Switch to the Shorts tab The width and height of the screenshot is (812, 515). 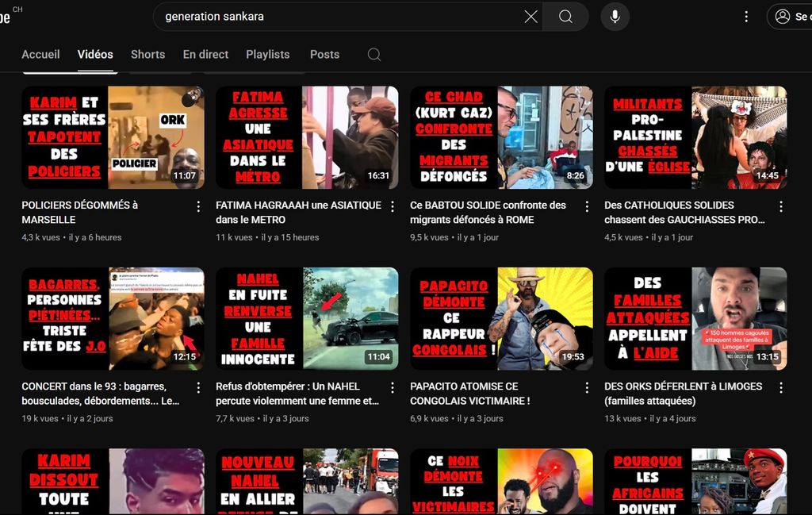coord(147,55)
